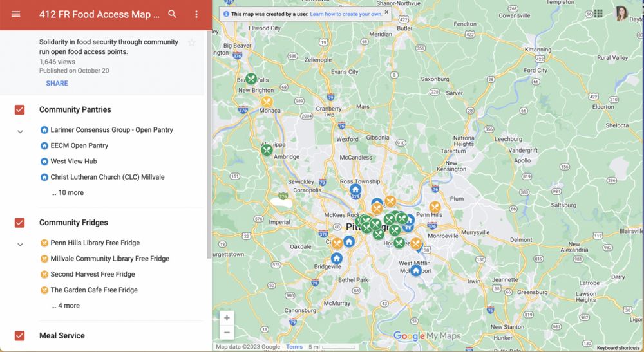Open the three-dot more options menu
Image resolution: width=644 pixels, height=352 pixels.
tap(196, 14)
